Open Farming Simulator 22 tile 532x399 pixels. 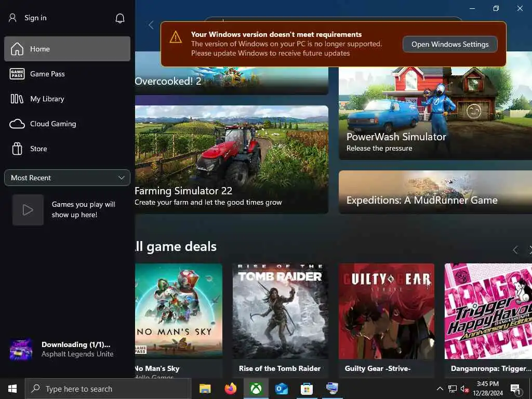tap(231, 159)
